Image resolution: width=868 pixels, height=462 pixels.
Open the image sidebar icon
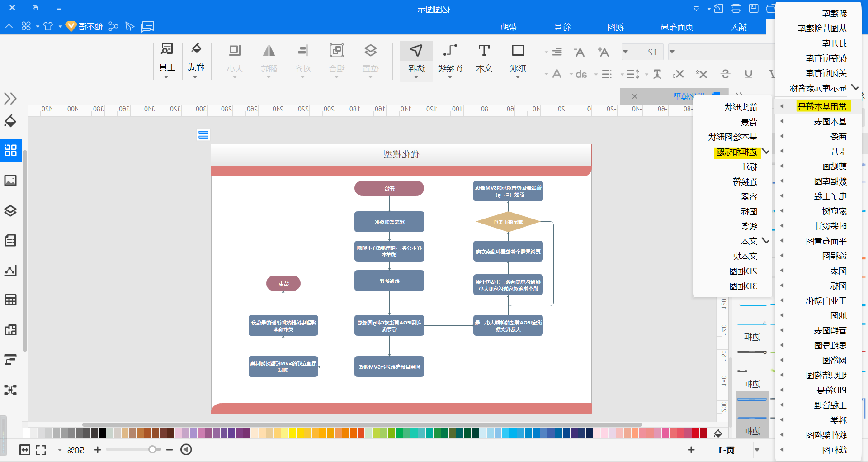[10, 181]
